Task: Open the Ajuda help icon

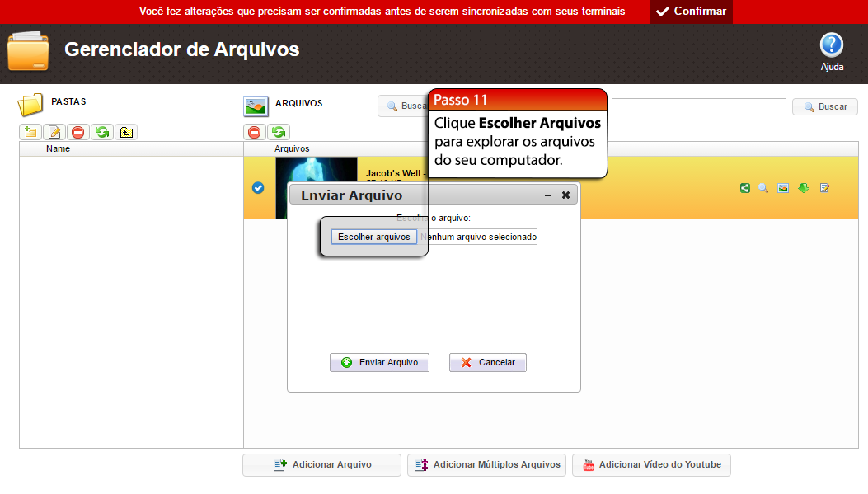Action: coord(832,45)
